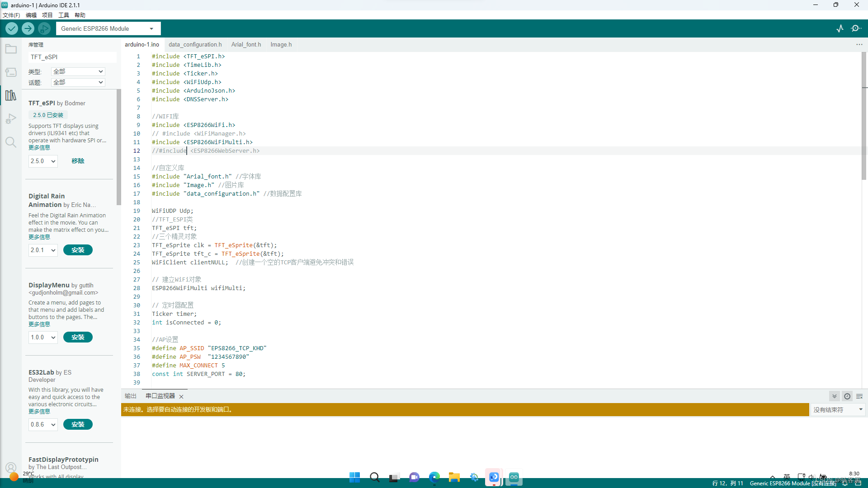Viewport: 868px width, 488px height.
Task: Open the Serial Plotter icon
Action: [x=840, y=28]
